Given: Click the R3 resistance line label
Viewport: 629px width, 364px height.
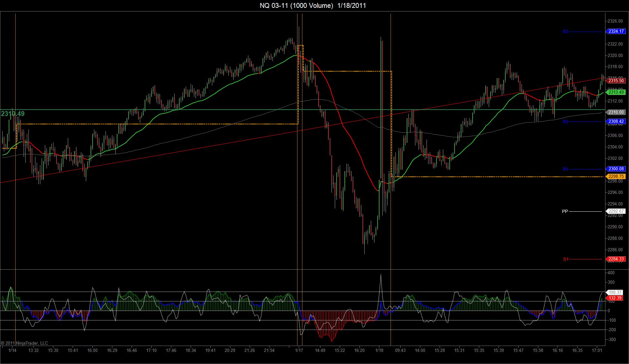Looking at the screenshot, I should (566, 32).
